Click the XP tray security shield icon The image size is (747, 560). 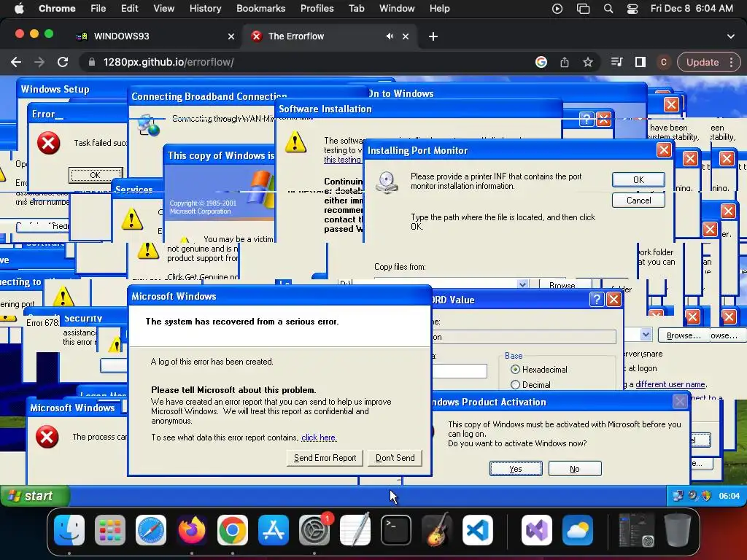[x=706, y=496]
